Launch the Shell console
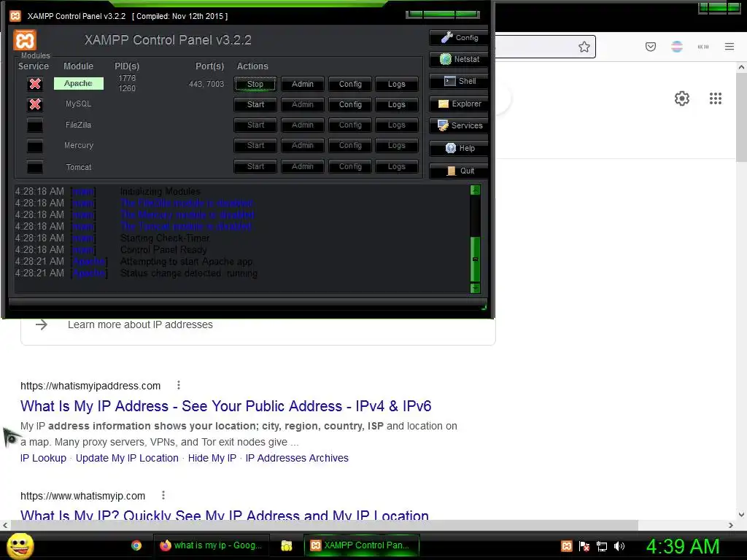Image resolution: width=747 pixels, height=560 pixels. (x=459, y=81)
